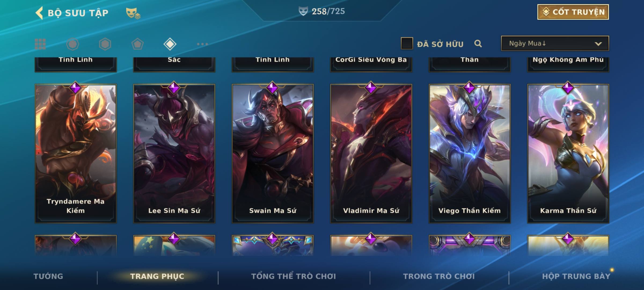The height and width of the screenshot is (290, 644).
Task: Open the Cốt Truyện button
Action: tap(573, 12)
